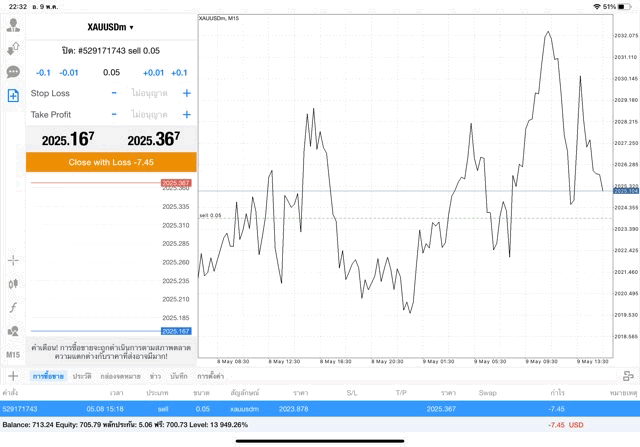Image resolution: width=640 pixels, height=447 pixels.
Task: Toggle the layout icon right of tabs
Action: [628, 376]
